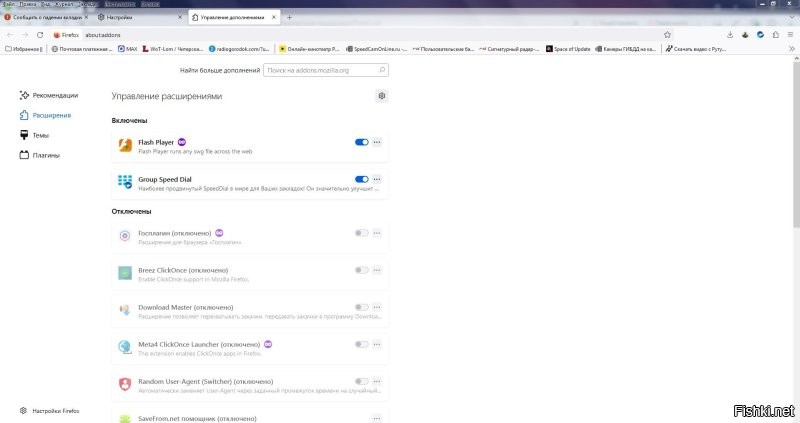Go back with the back arrow
This screenshot has height=423, width=800.
(10, 35)
